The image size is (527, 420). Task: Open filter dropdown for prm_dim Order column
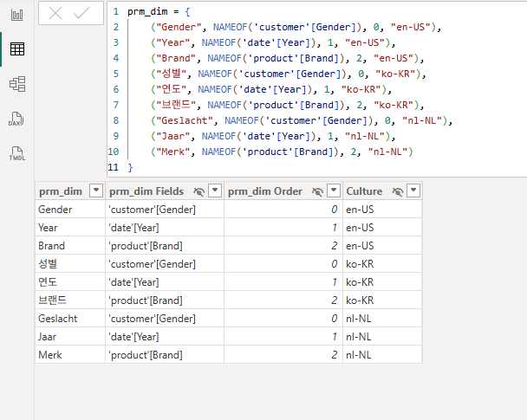[334, 191]
